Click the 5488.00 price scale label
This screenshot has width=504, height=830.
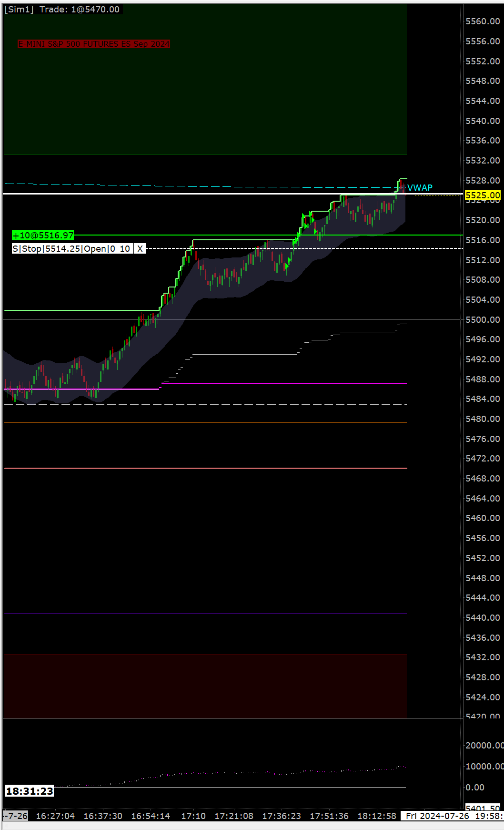pos(483,379)
